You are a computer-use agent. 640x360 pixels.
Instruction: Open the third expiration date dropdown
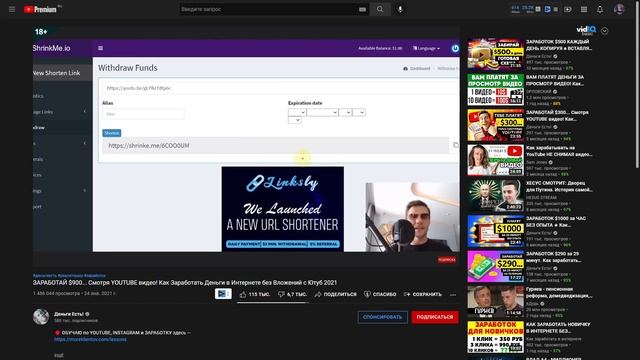[345, 112]
